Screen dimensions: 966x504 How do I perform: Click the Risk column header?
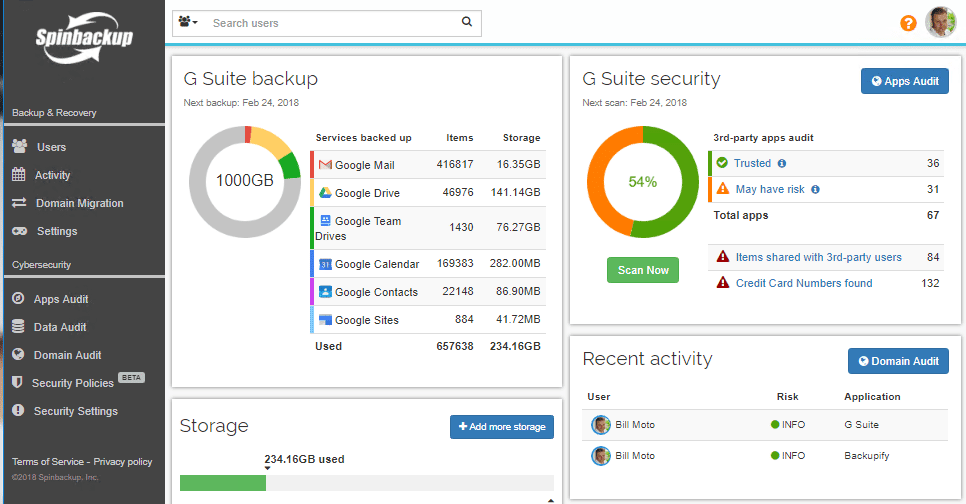tap(787, 397)
